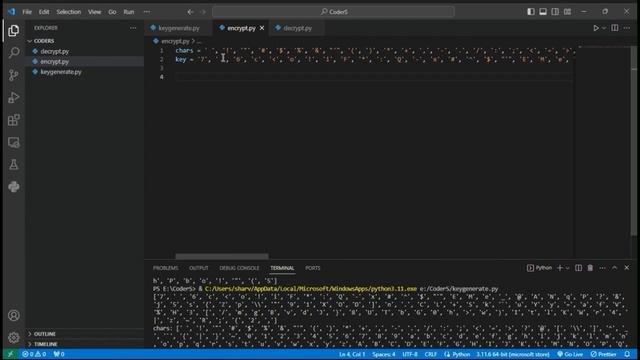The width and height of the screenshot is (640, 360).
Task: Toggle the bottom panel visibility
Action: coord(543,12)
